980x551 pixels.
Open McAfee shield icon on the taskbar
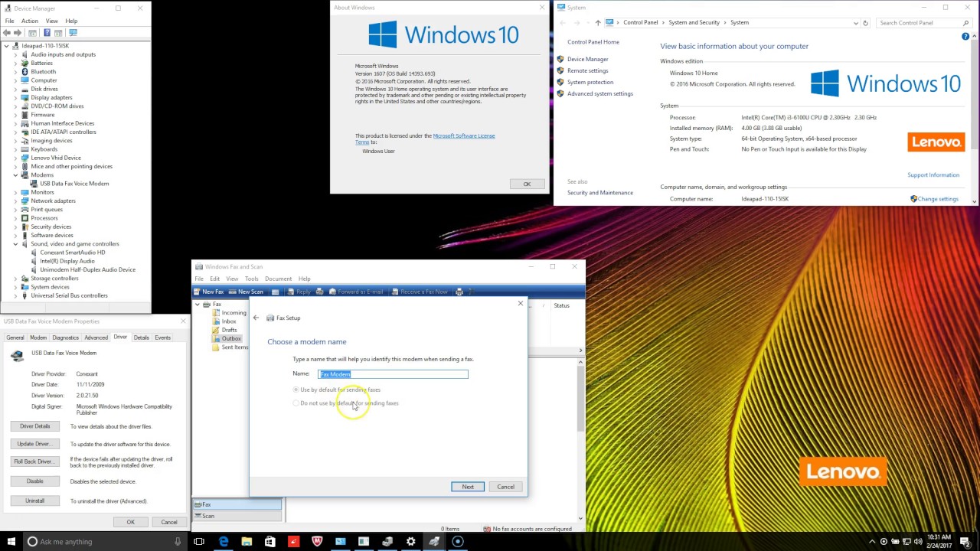point(317,541)
